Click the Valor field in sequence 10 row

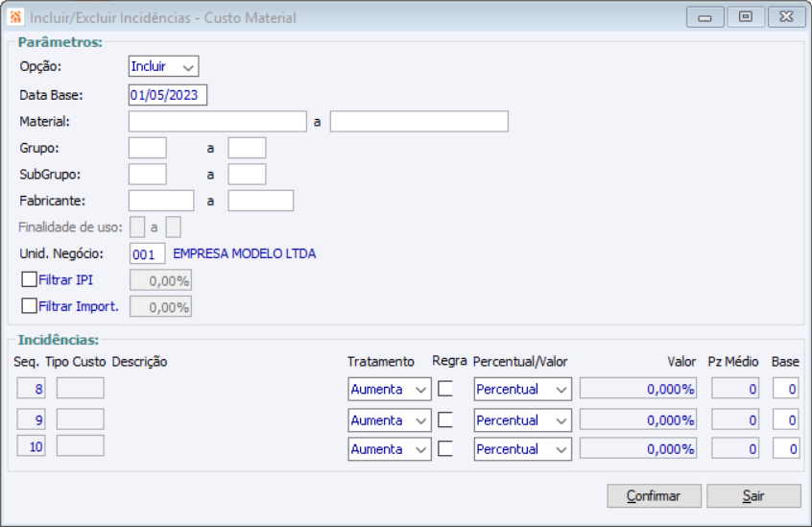tap(638, 449)
